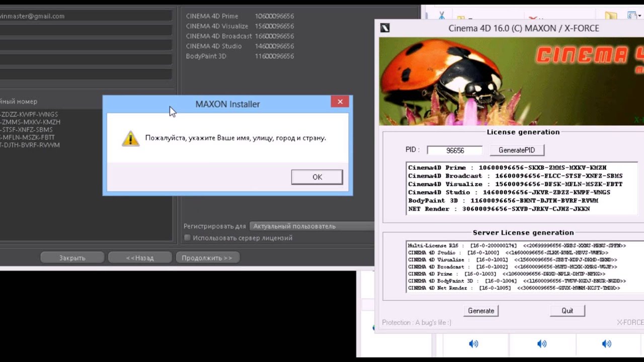Click the PID input field showing 96656

pos(455,150)
